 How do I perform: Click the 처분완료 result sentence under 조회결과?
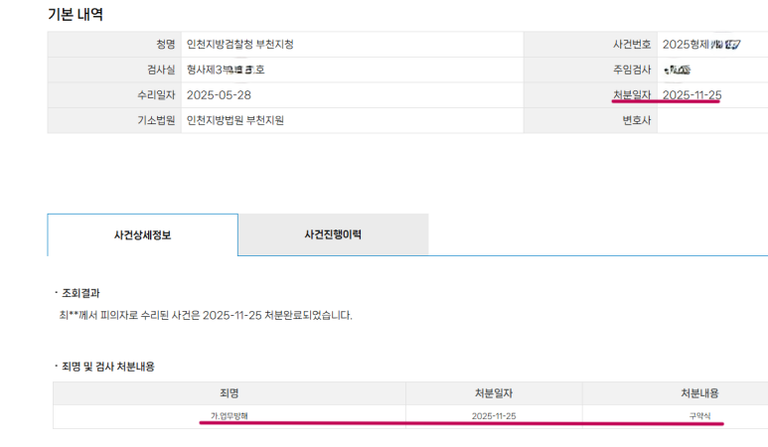pyautogui.click(x=205, y=315)
